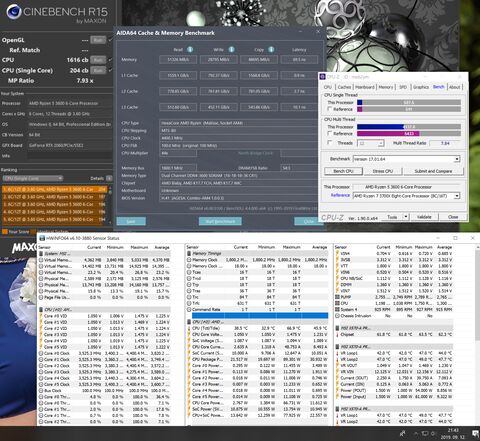
Task: Click the Stress CPU button
Action: tap(383, 171)
